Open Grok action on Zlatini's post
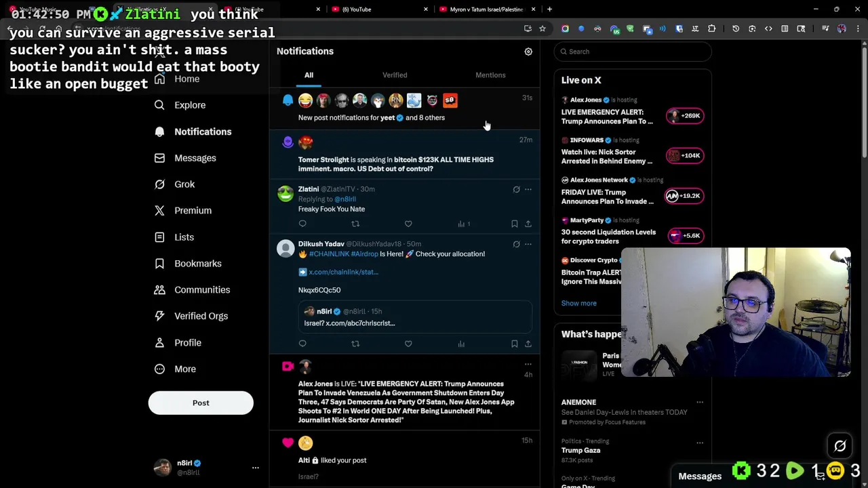The image size is (868, 488). click(516, 189)
